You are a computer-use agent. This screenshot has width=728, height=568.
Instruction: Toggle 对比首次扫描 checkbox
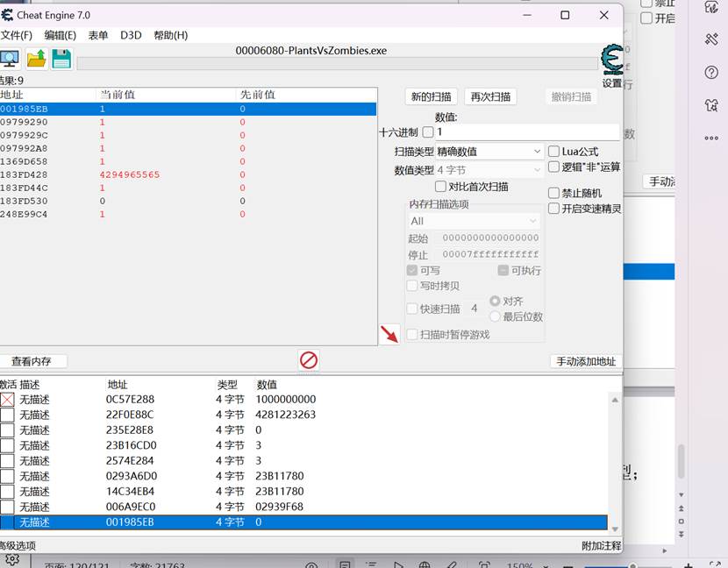click(x=440, y=187)
